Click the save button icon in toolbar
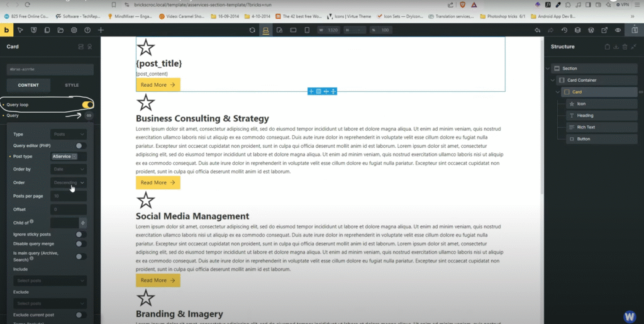This screenshot has height=324, width=644. pos(634,30)
